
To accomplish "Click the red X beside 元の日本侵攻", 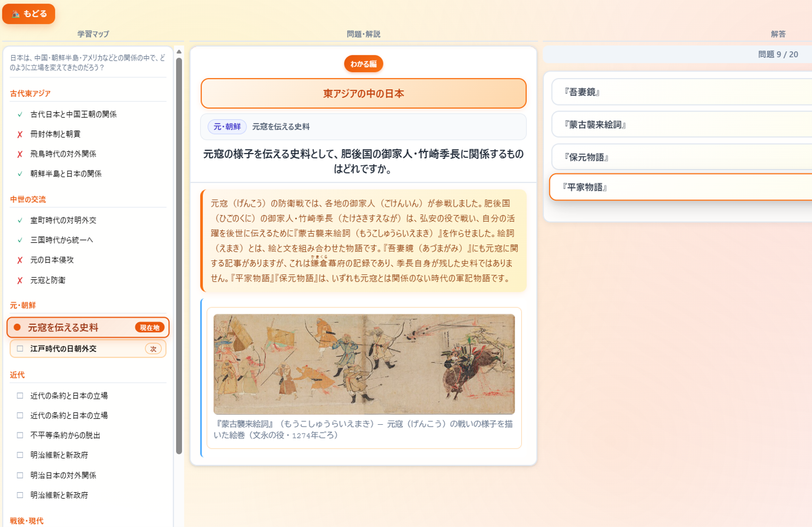I will point(20,261).
